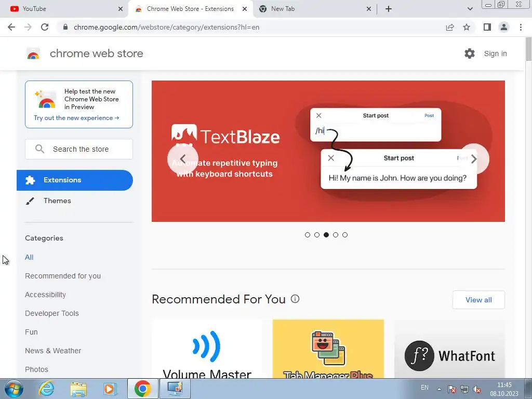
Task: Show previous carousel slide
Action: tap(182, 159)
